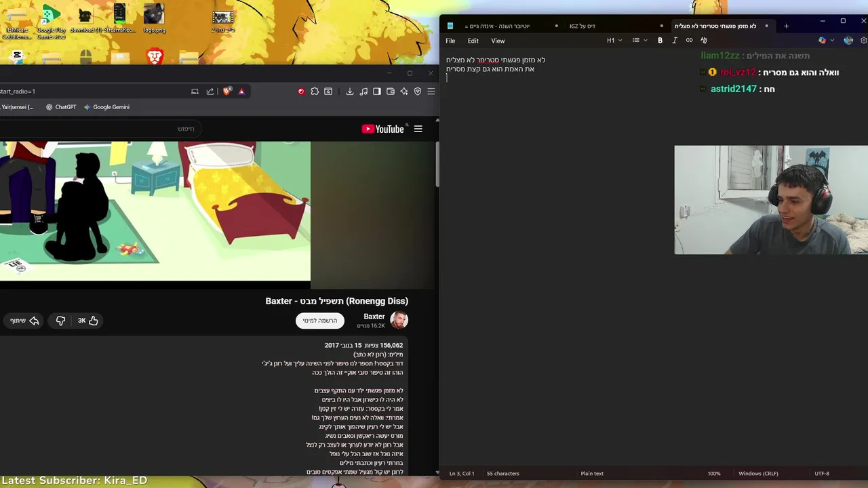Click 'Plain text' in Notepad status bar
This screenshot has height=488, width=868.
point(592,474)
